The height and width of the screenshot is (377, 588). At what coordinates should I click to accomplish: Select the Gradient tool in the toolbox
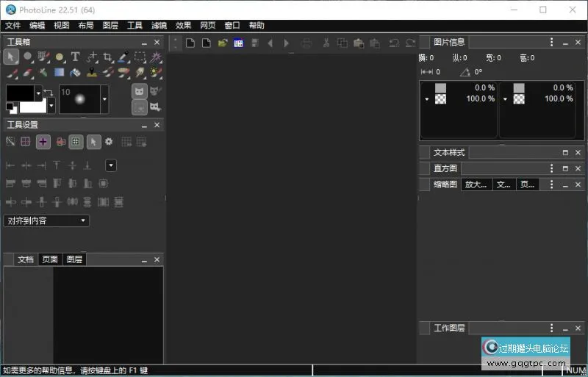pyautogui.click(x=59, y=72)
